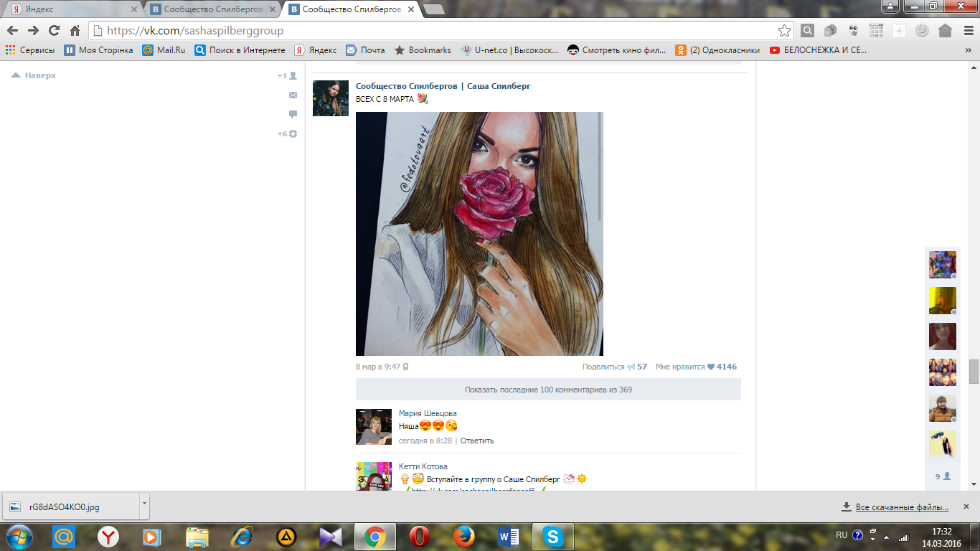Open the Сообщество Спилбергов post author link
980x551 pixels.
pyautogui.click(x=443, y=86)
